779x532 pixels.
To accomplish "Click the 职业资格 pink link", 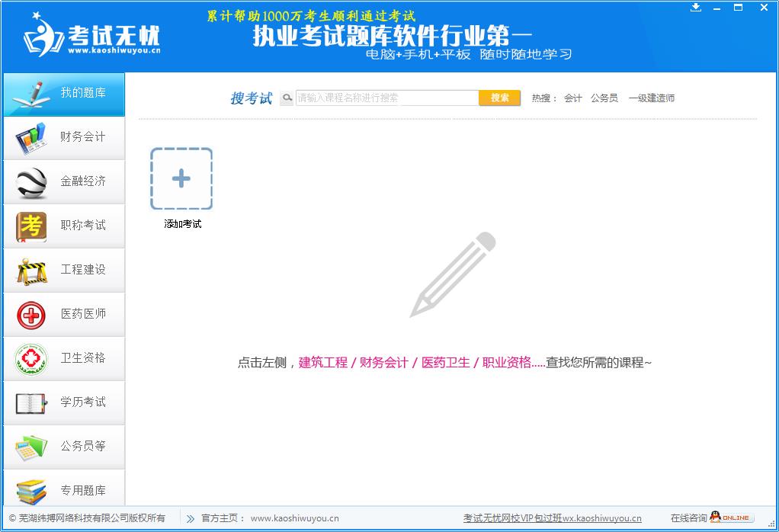I will pos(507,363).
